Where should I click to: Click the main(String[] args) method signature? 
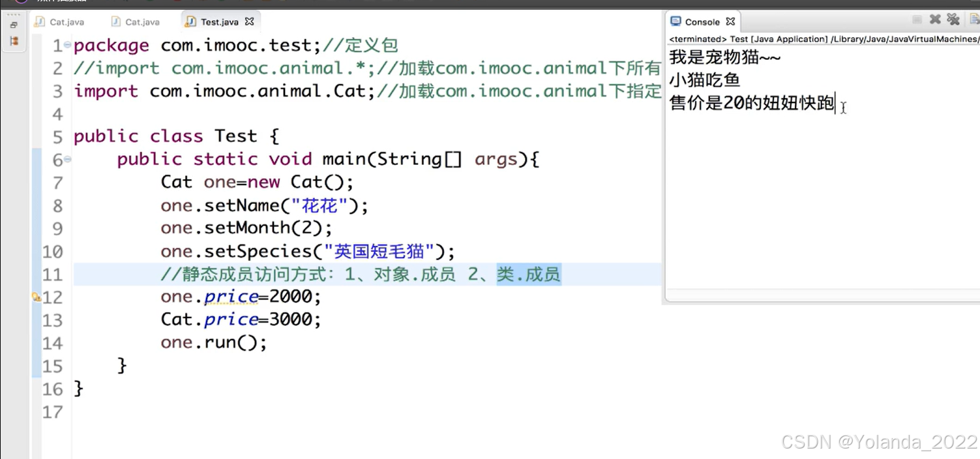point(328,159)
